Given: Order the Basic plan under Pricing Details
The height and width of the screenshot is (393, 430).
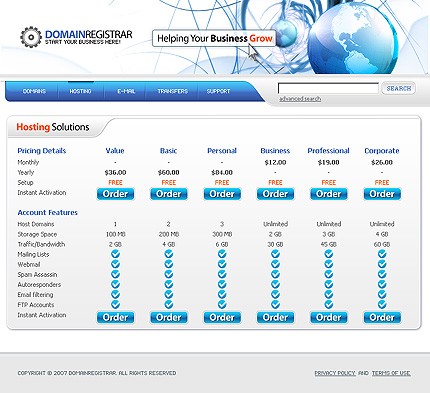Looking at the screenshot, I should pyautogui.click(x=169, y=194).
